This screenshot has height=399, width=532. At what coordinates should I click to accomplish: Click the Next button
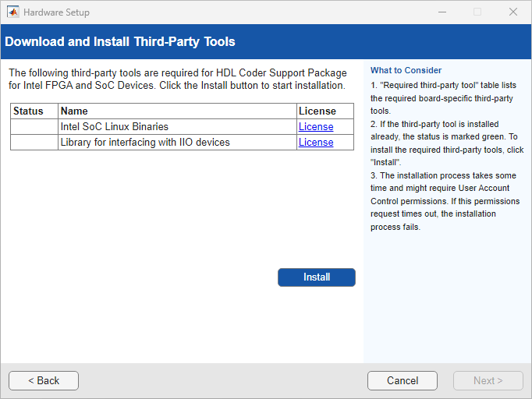[488, 380]
